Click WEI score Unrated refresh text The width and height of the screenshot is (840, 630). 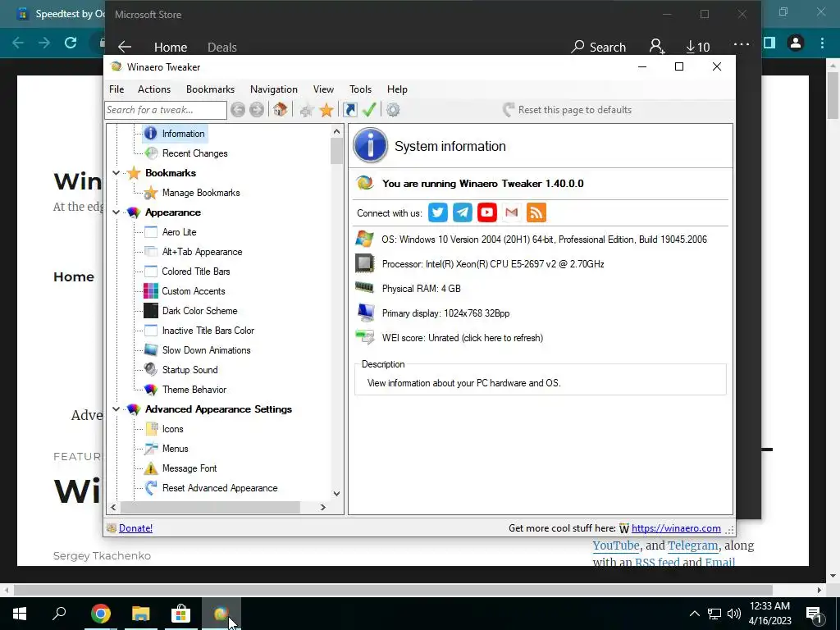click(463, 338)
